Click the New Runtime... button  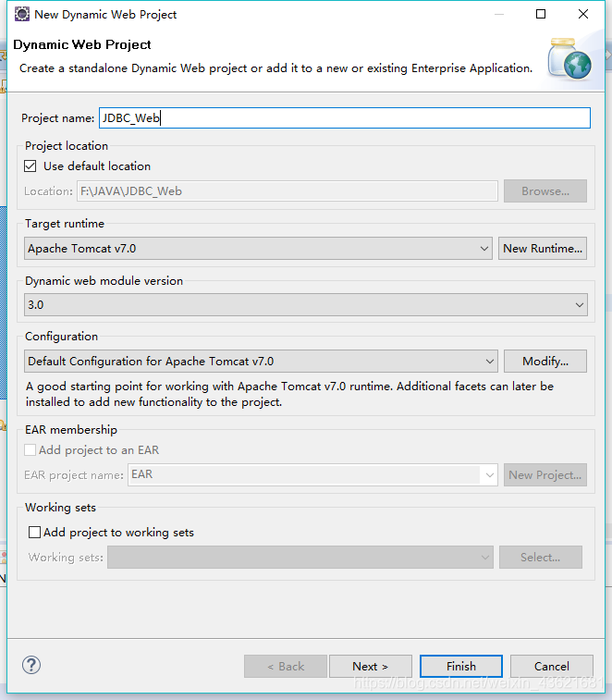coord(543,248)
